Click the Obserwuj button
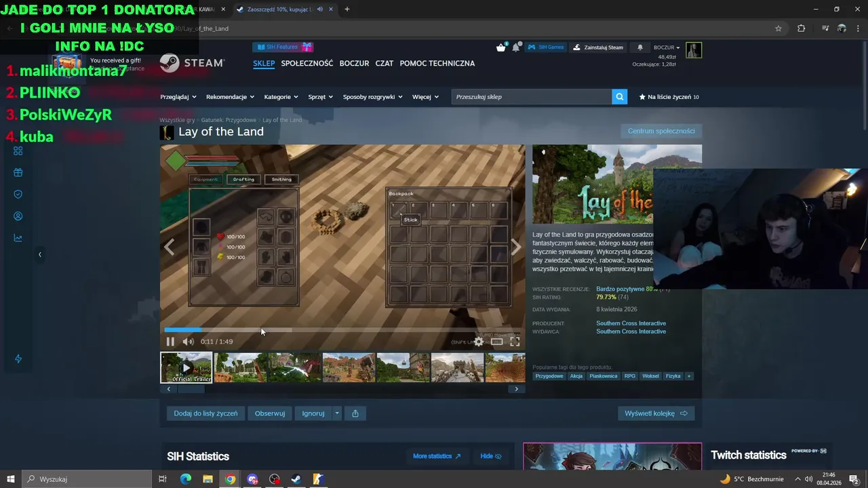This screenshot has height=488, width=868. click(x=270, y=413)
